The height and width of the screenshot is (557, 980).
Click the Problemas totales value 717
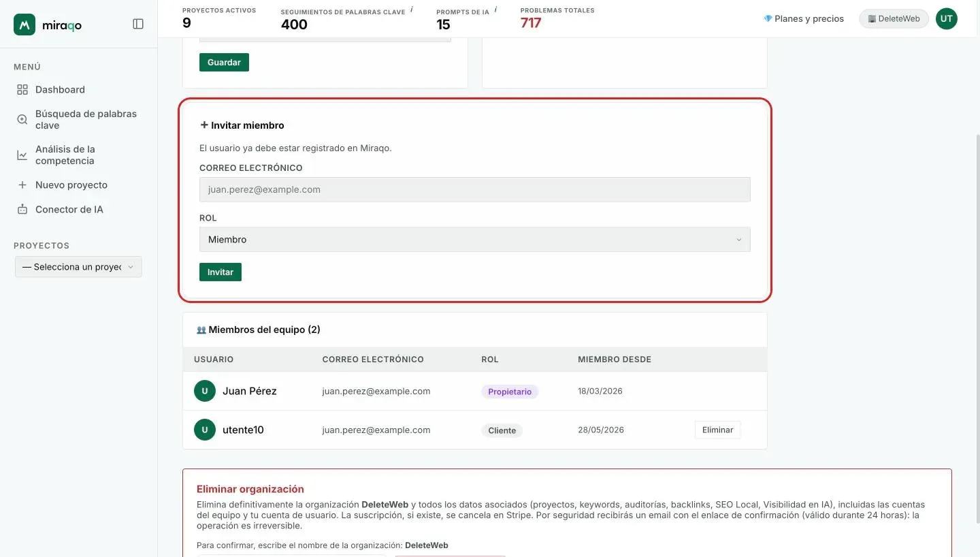[531, 23]
